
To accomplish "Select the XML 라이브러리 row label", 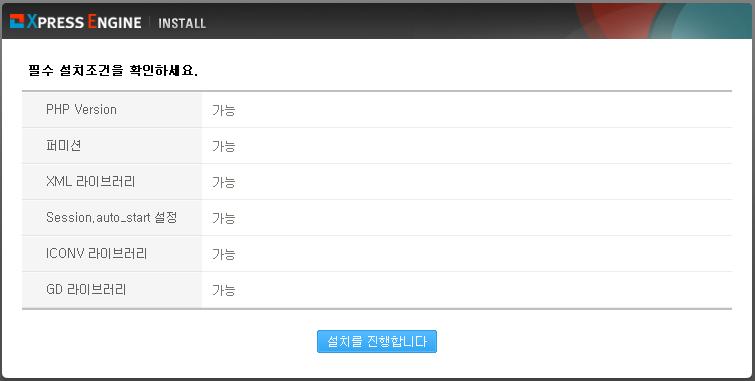I will point(91,182).
